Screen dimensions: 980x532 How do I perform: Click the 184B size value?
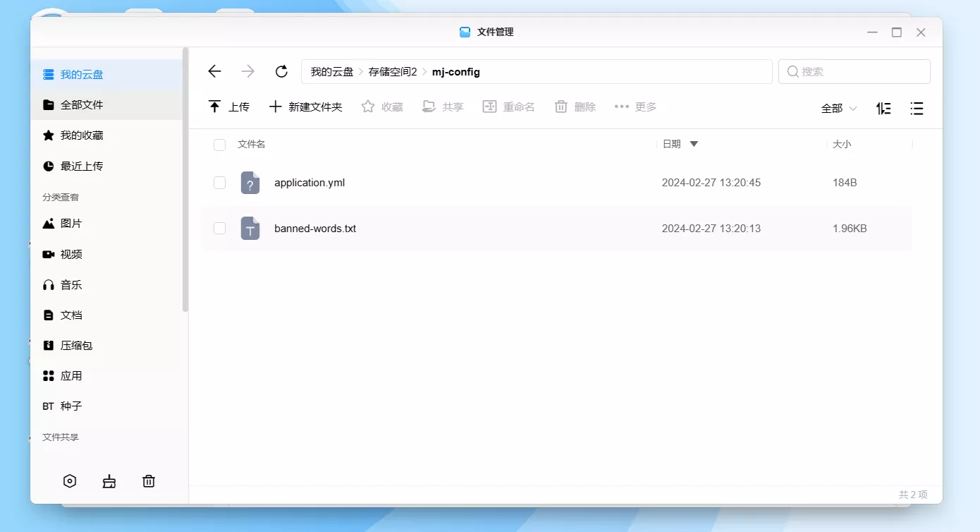[845, 183]
